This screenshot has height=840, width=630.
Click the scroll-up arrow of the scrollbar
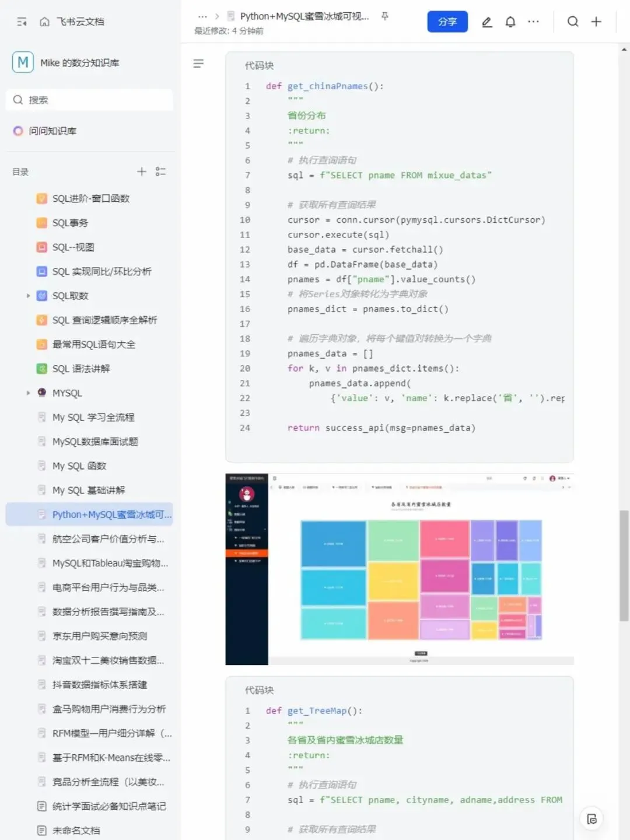(624, 50)
